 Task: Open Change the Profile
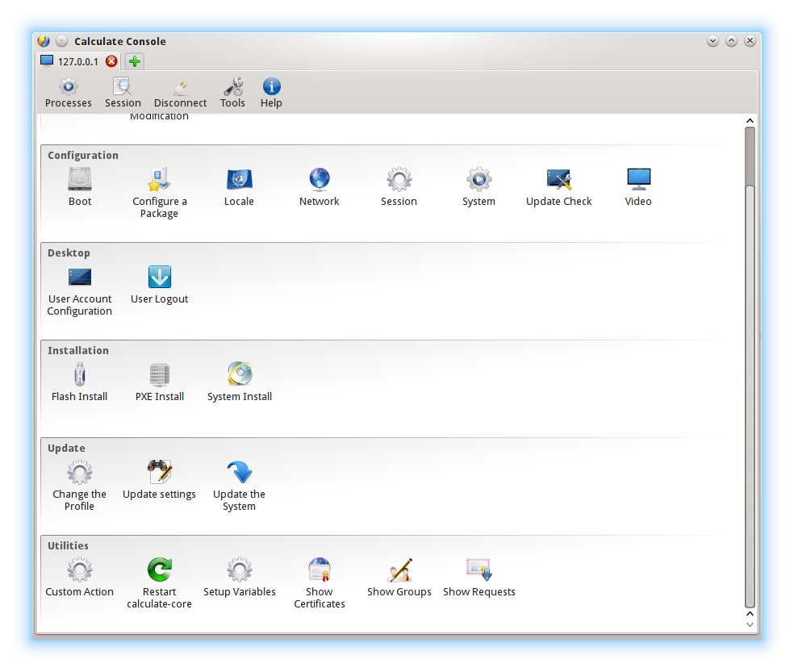click(x=80, y=486)
